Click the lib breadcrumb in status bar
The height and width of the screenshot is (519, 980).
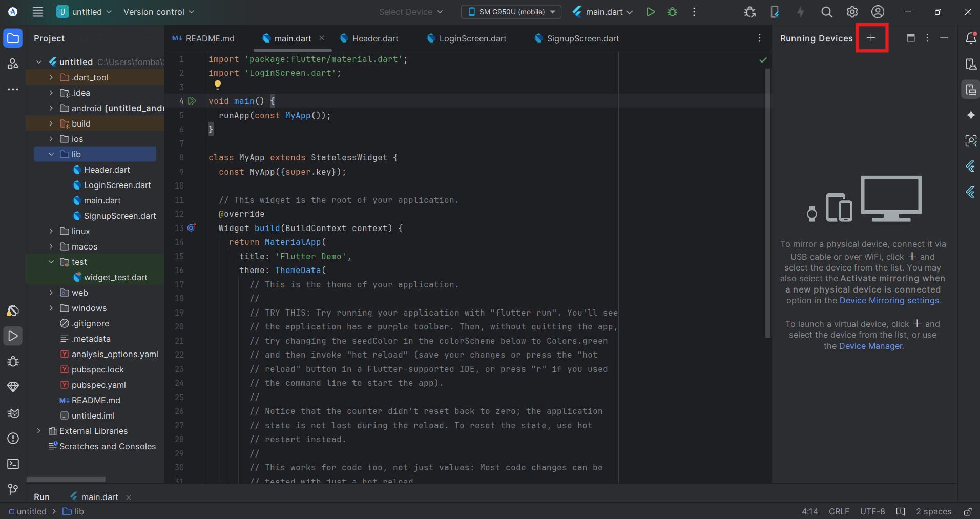(x=73, y=511)
